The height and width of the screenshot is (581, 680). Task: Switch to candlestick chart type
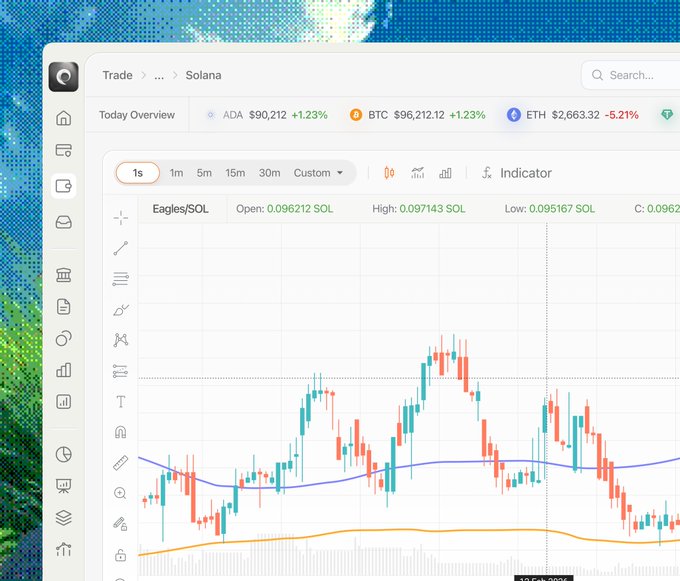tap(389, 173)
